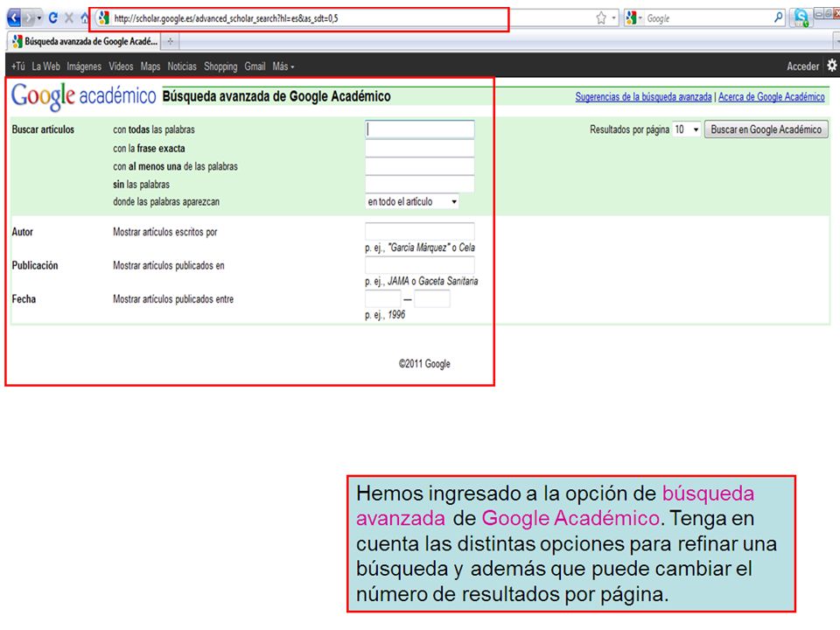Click the browser back arrow button

pyautogui.click(x=14, y=18)
